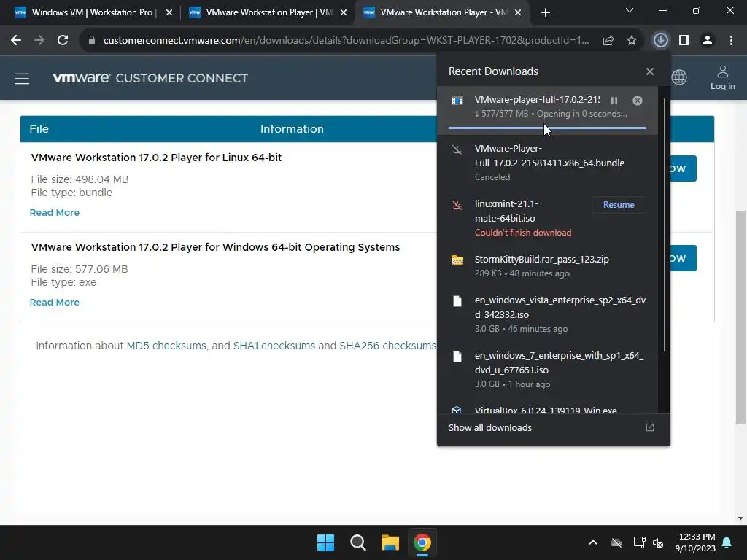Click Download Now for Windows player
The width and height of the screenshot is (747, 560).
683,258
